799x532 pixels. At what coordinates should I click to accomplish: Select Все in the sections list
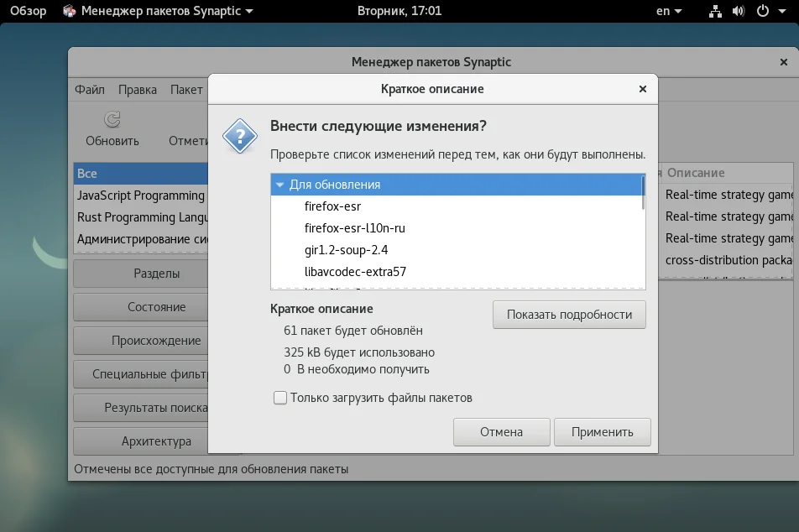141,174
